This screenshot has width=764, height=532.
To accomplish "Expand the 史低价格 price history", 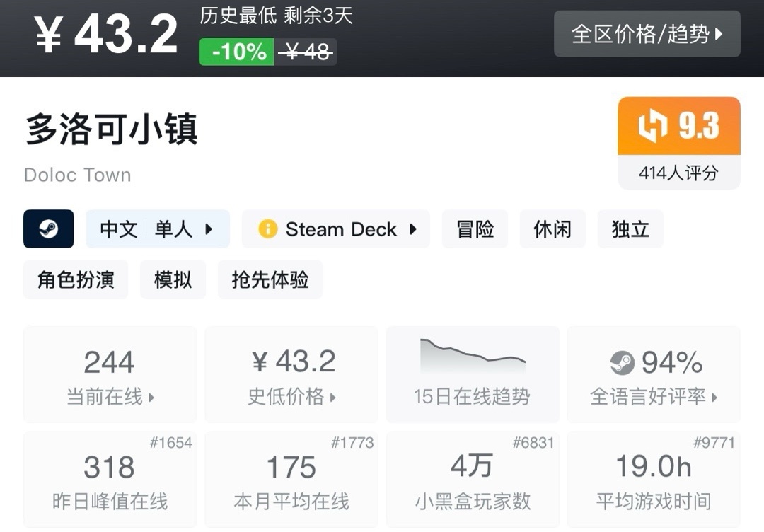I will 291,374.
